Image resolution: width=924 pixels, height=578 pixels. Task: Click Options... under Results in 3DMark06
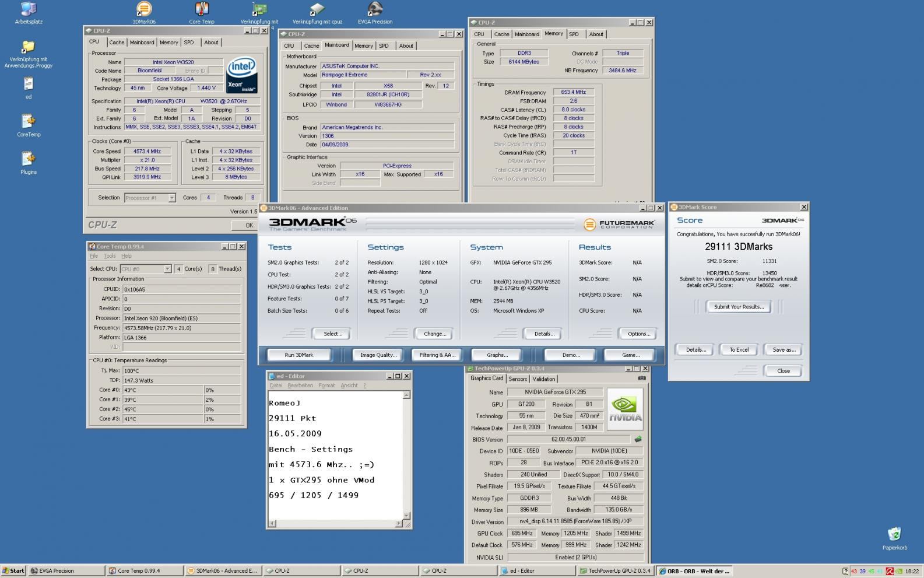639,334
